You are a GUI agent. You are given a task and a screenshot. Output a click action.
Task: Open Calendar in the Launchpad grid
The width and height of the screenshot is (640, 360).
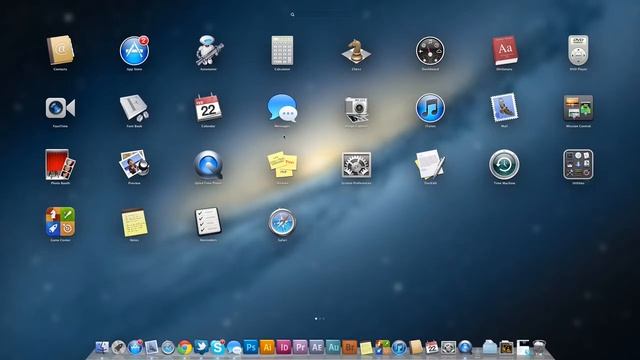(x=208, y=107)
